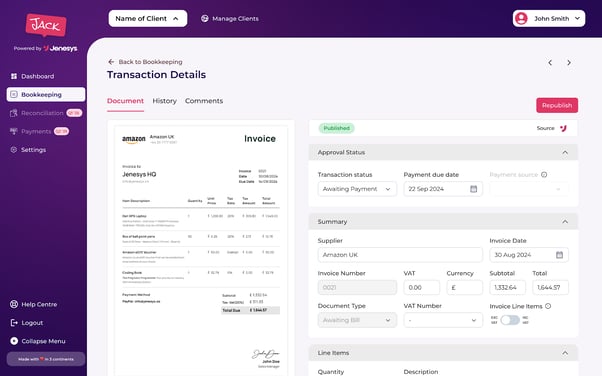The image size is (602, 376).
Task: Open the Payment due date calendar icon
Action: tap(474, 189)
